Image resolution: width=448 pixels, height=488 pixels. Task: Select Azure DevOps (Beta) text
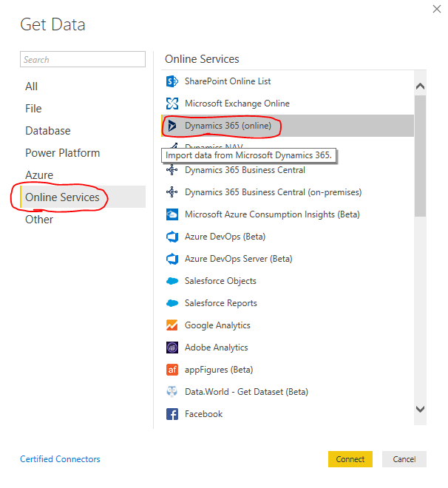[225, 237]
